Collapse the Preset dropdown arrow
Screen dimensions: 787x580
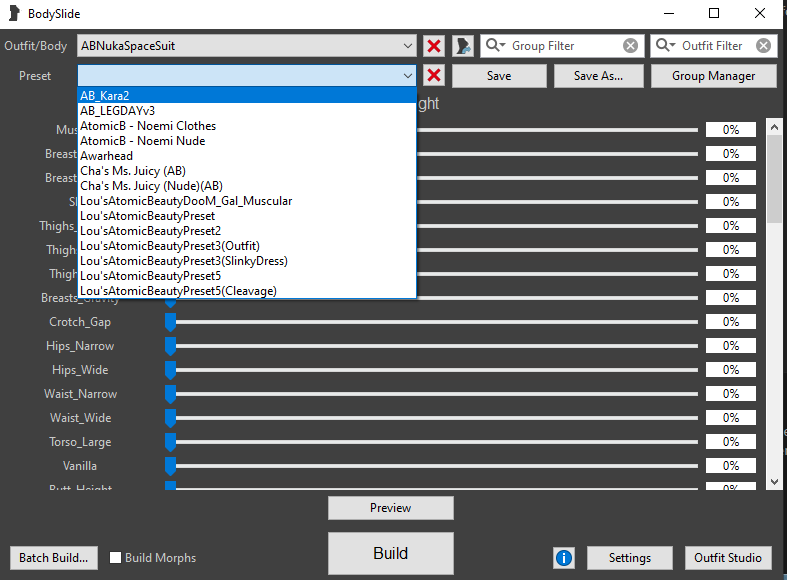pyautogui.click(x=408, y=76)
